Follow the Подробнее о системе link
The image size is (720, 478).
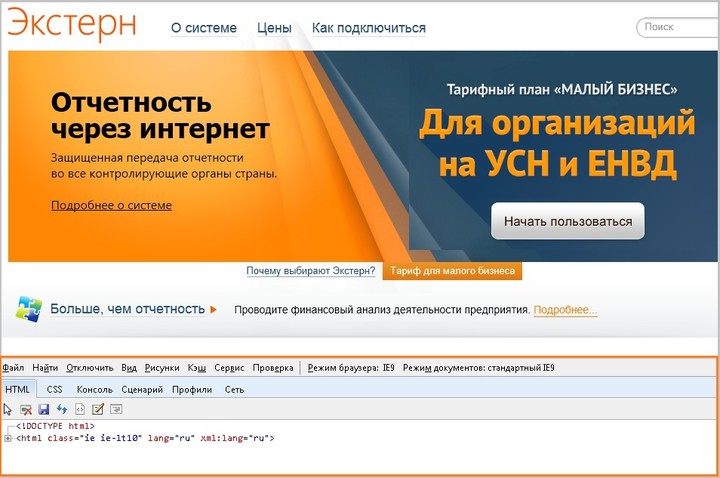coord(112,205)
